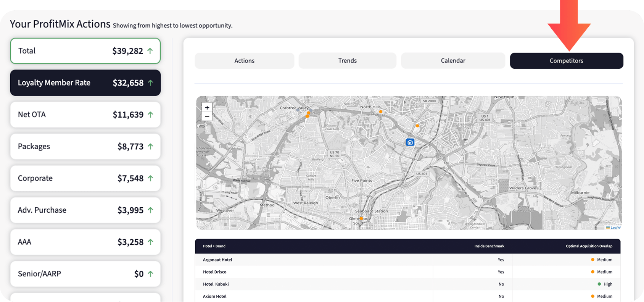This screenshot has width=644, height=302.
Task: Open the Trends tab
Action: (347, 61)
